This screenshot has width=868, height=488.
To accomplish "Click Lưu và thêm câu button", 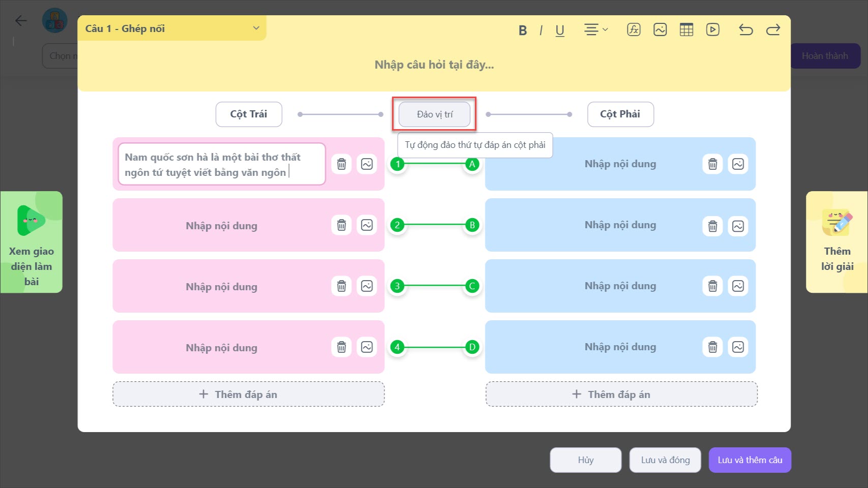I will pyautogui.click(x=750, y=460).
